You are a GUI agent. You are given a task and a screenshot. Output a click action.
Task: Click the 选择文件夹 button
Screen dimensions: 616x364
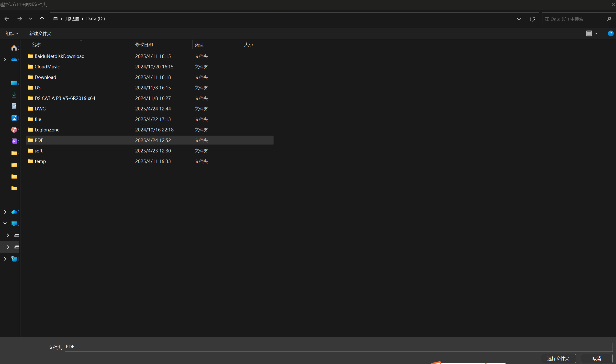pyautogui.click(x=558, y=358)
